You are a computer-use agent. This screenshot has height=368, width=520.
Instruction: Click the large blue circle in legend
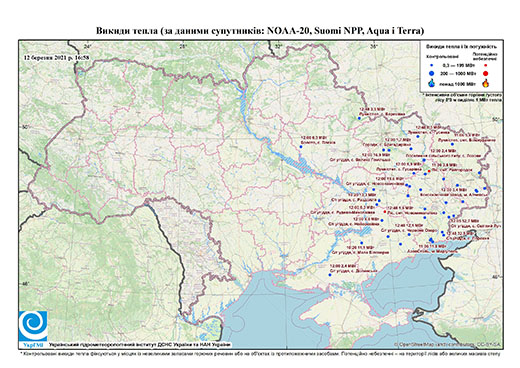pyautogui.click(x=431, y=73)
